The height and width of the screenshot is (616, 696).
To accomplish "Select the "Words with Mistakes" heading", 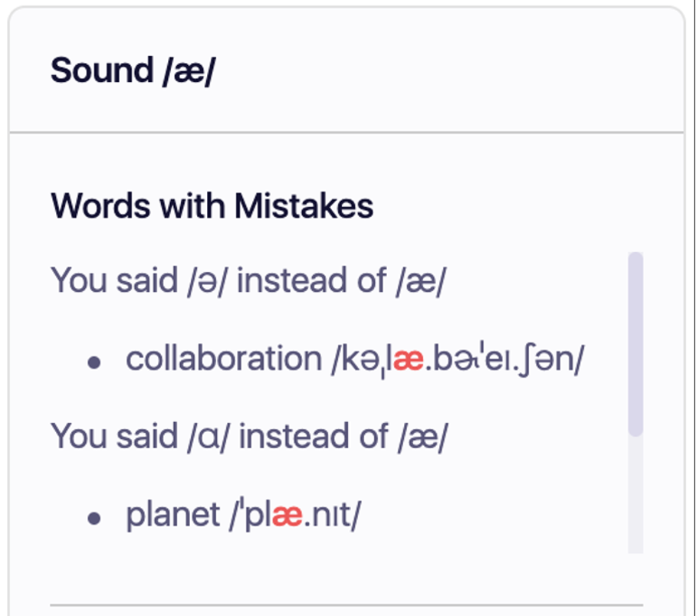I will click(212, 205).
